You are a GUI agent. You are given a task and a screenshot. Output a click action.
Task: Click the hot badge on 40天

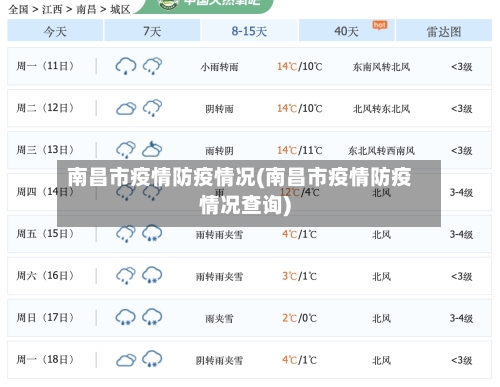pyautogui.click(x=380, y=25)
